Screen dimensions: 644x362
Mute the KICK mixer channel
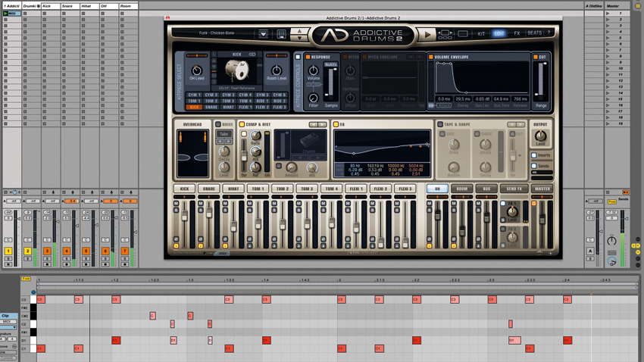177,204
